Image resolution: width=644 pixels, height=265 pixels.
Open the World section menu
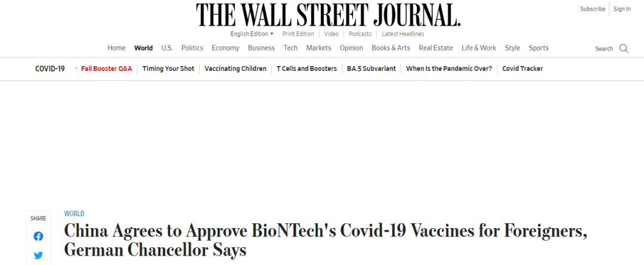tap(143, 48)
